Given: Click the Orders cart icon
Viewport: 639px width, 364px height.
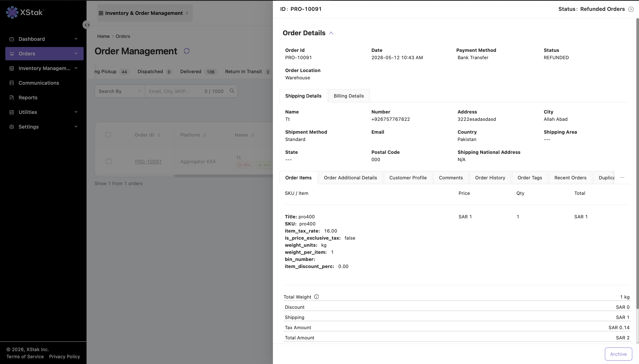Looking at the screenshot, I should [12, 53].
